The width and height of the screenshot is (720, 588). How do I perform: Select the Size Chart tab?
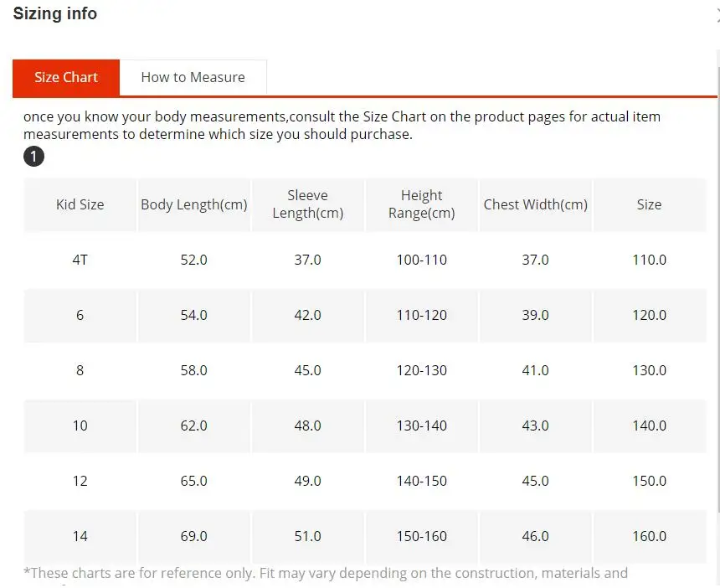[x=66, y=77]
